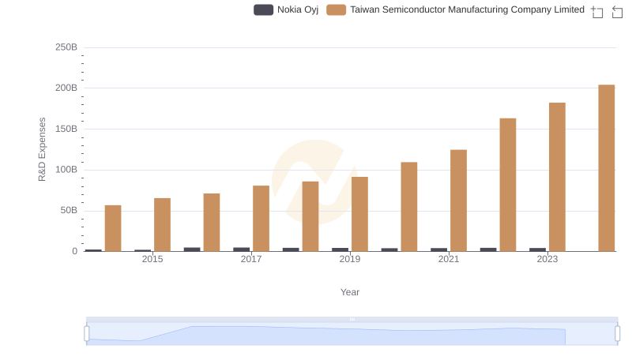This screenshot has height=364, width=632.
Task: Click the 2019 x-axis label
Action: 349,259
